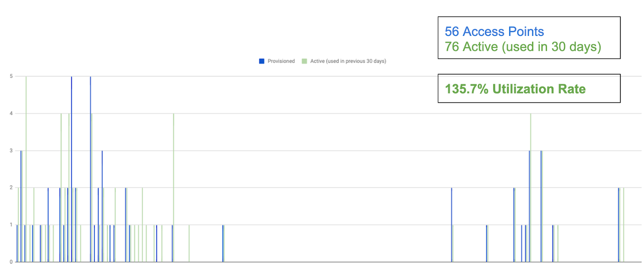Click the y-axis label 0
The height and width of the screenshot is (264, 644).
(11, 262)
